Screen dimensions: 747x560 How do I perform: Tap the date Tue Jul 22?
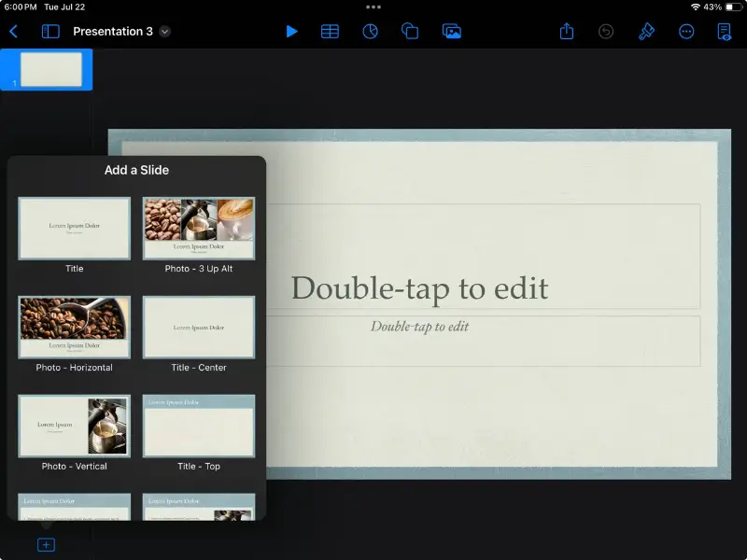[64, 7]
